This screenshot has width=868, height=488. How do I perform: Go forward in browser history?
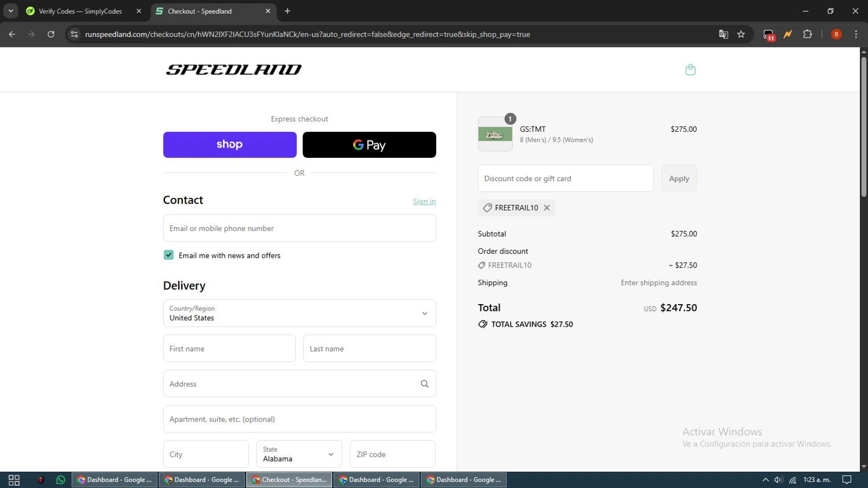point(31,34)
